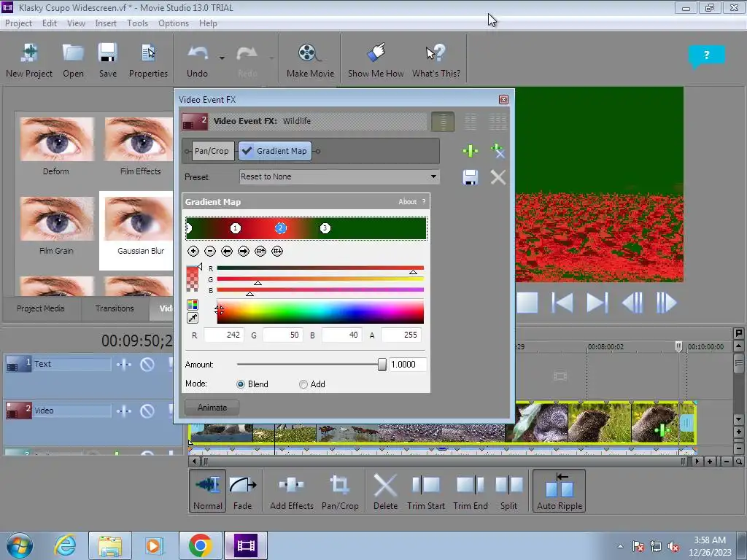747x560 pixels.
Task: Expand the Undo history dropdown arrow
Action: 222,58
